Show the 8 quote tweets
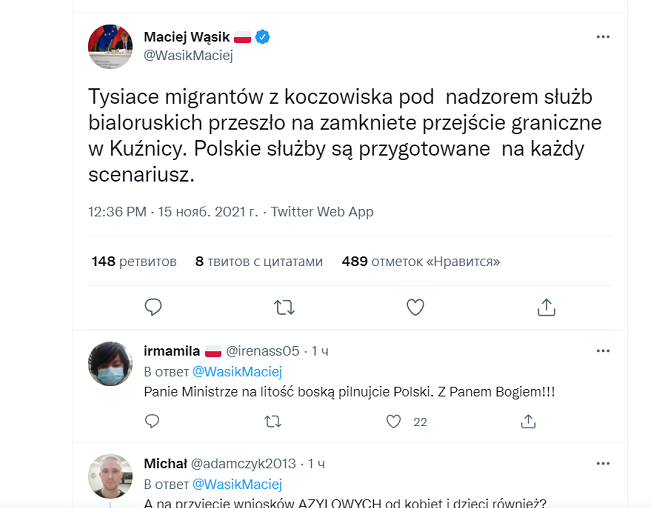 point(259,261)
